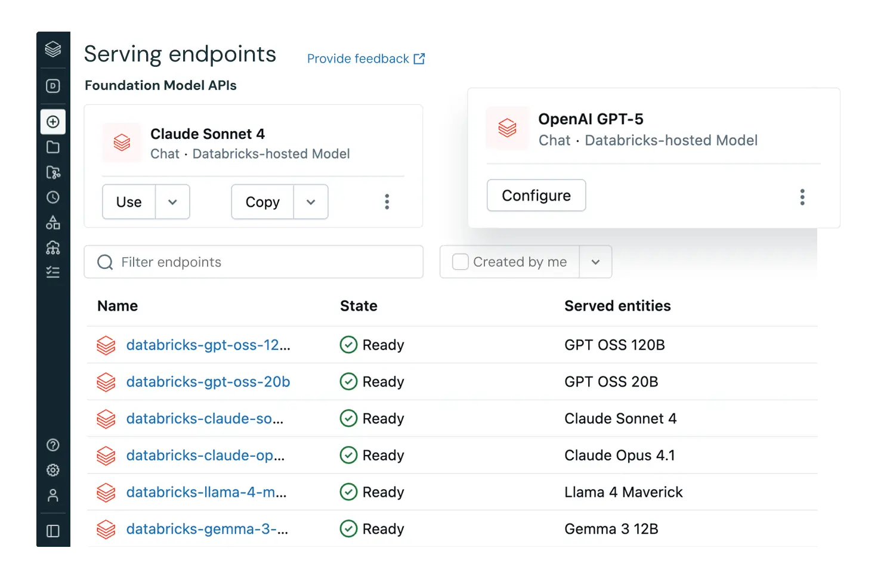
Task: Open the OpenAI GPT-5 three-dot menu
Action: (802, 196)
